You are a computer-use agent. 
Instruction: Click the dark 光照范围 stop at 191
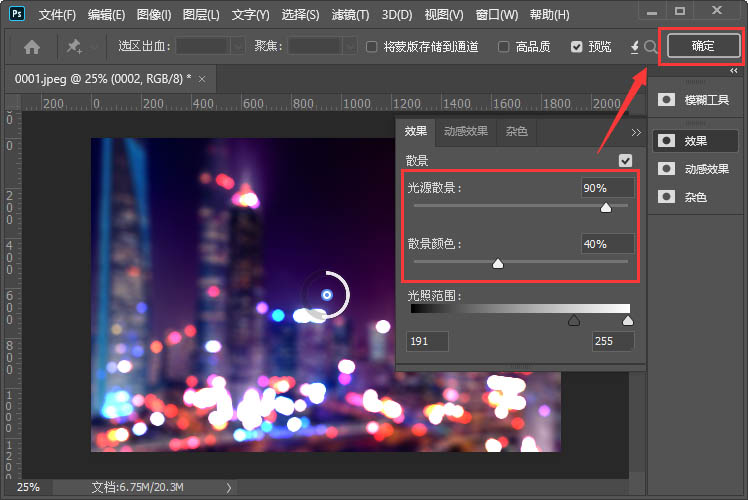(x=574, y=320)
